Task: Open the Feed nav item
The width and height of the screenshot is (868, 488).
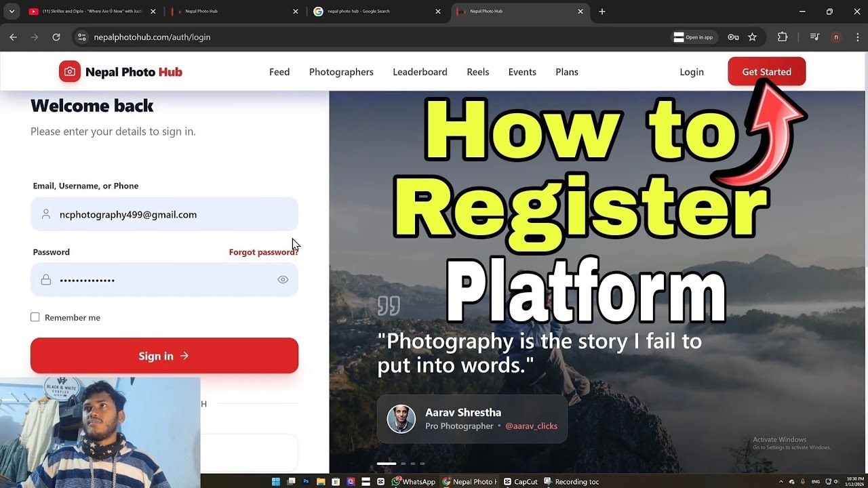Action: (279, 72)
